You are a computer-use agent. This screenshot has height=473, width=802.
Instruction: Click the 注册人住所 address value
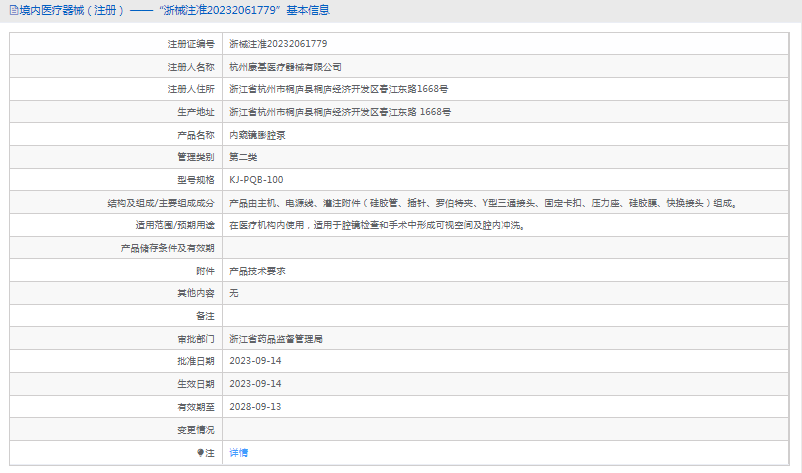pos(339,89)
